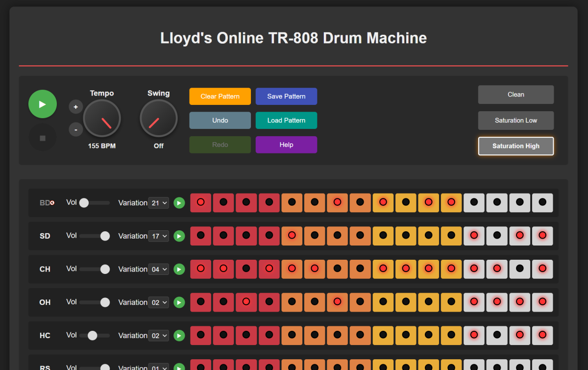
Task: Click the 155 BPM tempo readout
Action: coord(102,146)
